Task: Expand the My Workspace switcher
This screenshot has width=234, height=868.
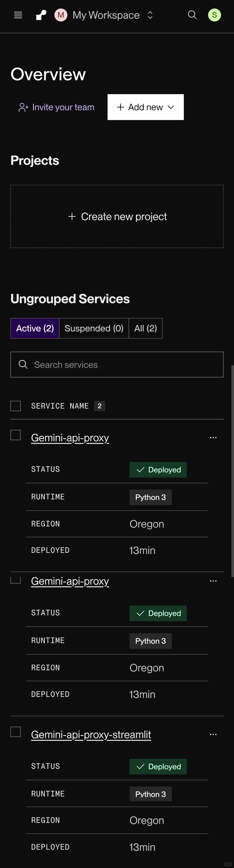Action: tap(150, 15)
